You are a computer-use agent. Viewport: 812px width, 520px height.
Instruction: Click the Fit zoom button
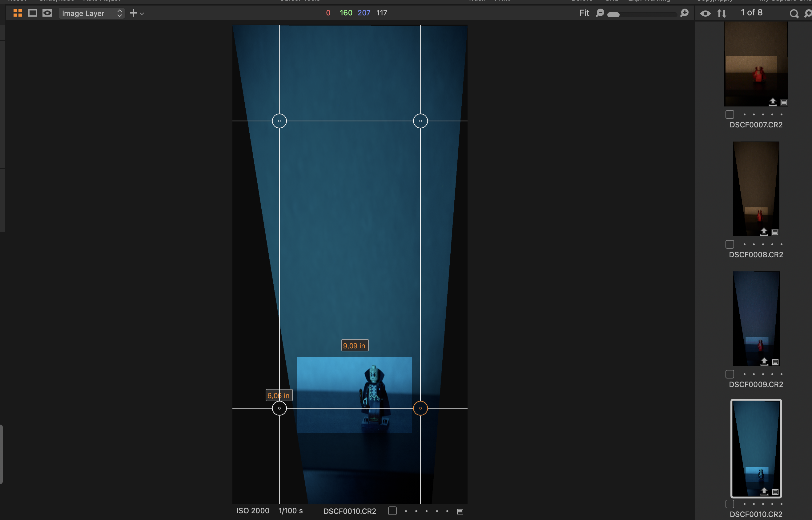pos(584,13)
